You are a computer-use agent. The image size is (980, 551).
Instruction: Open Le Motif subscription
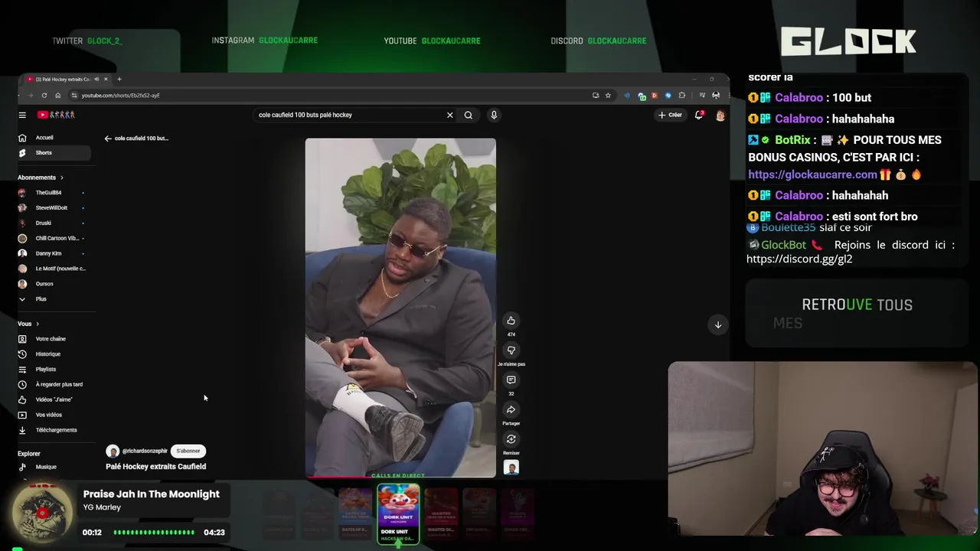click(52, 269)
